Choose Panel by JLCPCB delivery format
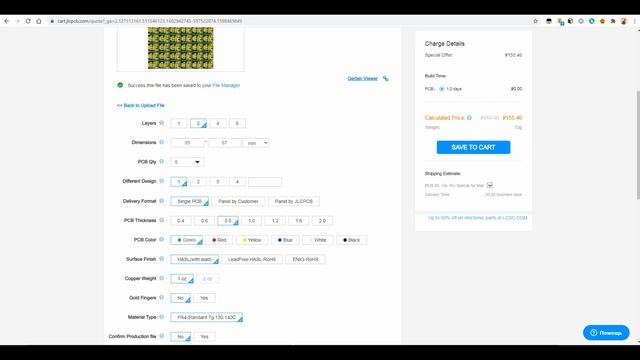 point(294,201)
